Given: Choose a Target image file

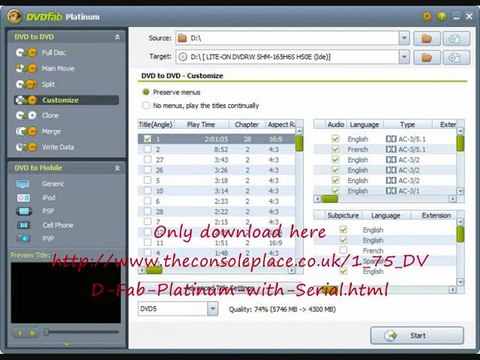Looking at the screenshot, I should coord(456,57).
